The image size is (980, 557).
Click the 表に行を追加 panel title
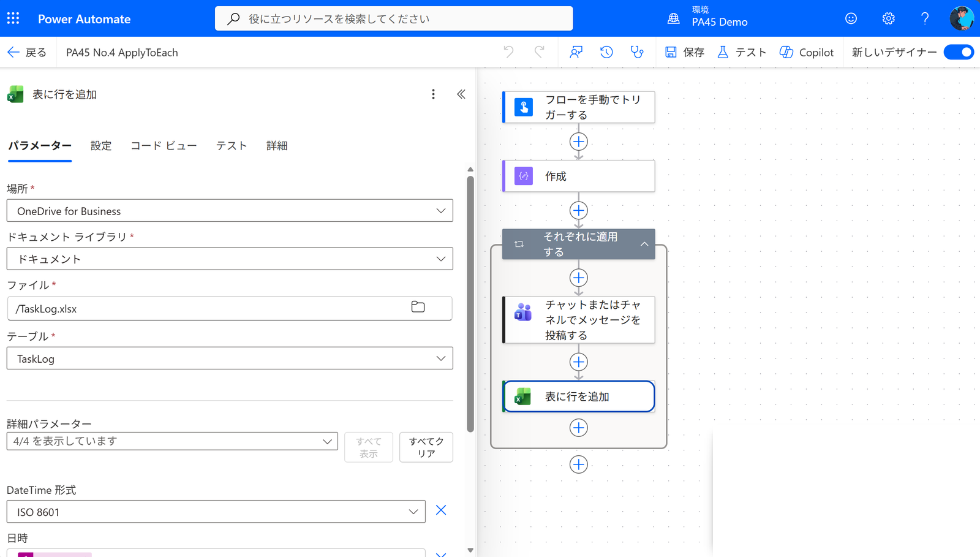[64, 94]
